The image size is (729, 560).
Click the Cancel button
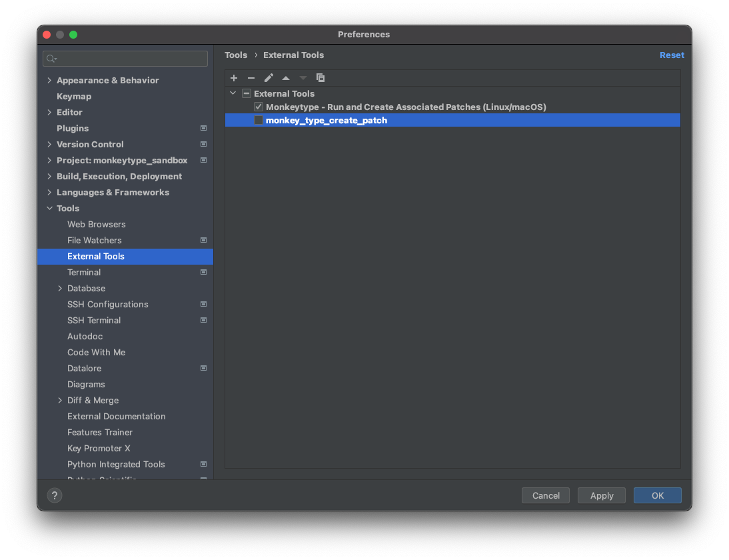546,495
